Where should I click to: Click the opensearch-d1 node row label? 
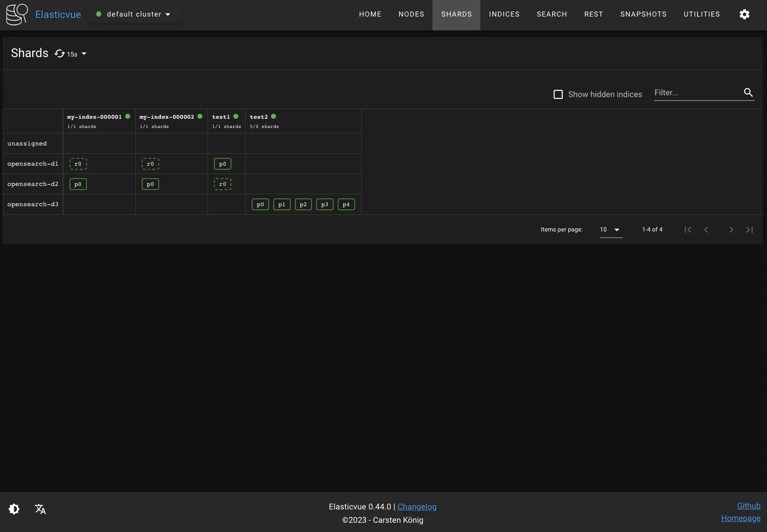33,164
